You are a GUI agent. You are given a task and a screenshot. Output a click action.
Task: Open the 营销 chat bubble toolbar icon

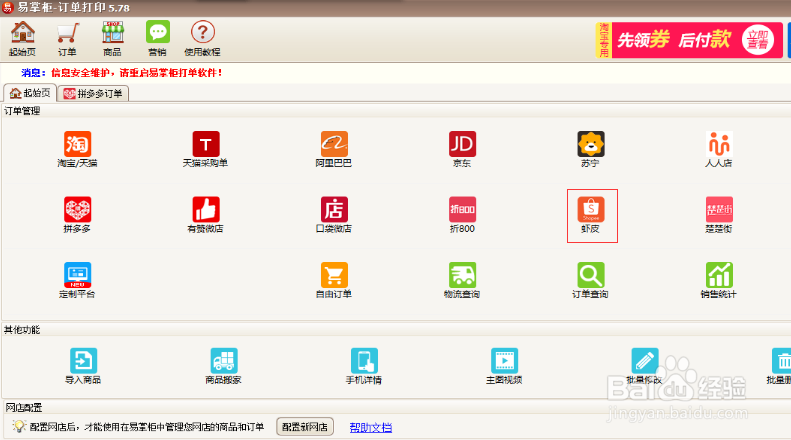click(x=157, y=38)
